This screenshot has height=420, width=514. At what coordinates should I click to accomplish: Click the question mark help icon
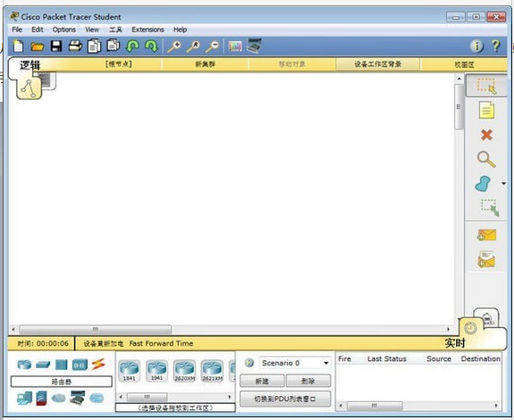tap(496, 46)
